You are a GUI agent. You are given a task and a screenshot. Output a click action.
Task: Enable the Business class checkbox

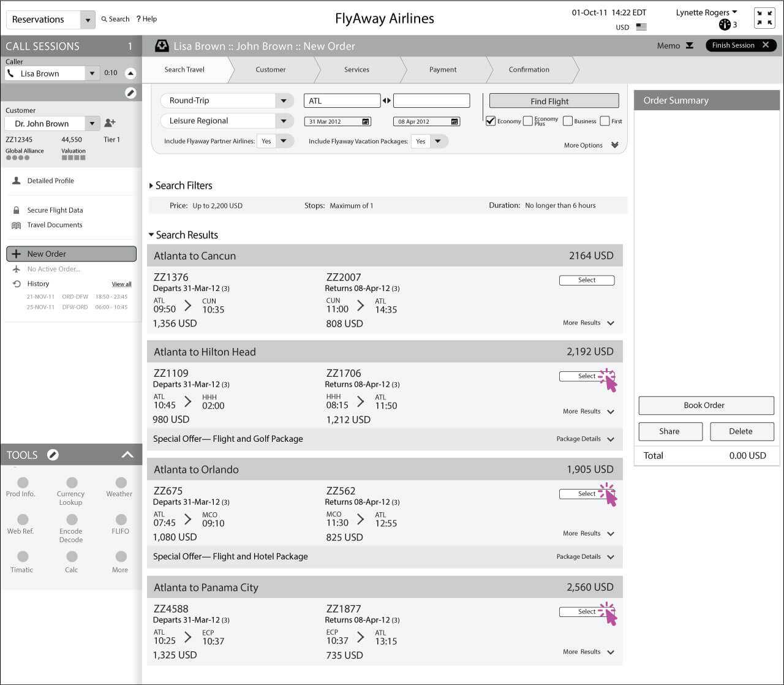pyautogui.click(x=567, y=121)
